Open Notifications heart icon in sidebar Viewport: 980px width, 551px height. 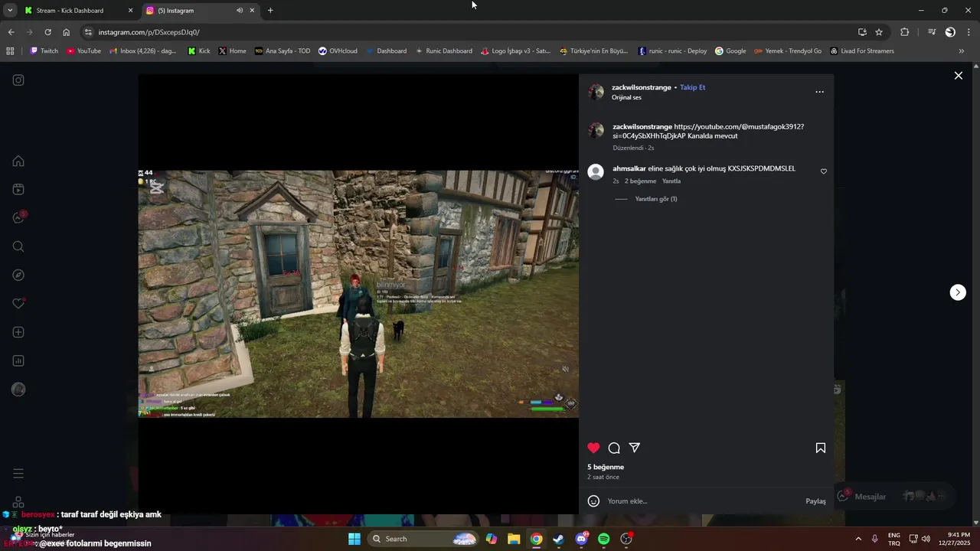coord(18,304)
